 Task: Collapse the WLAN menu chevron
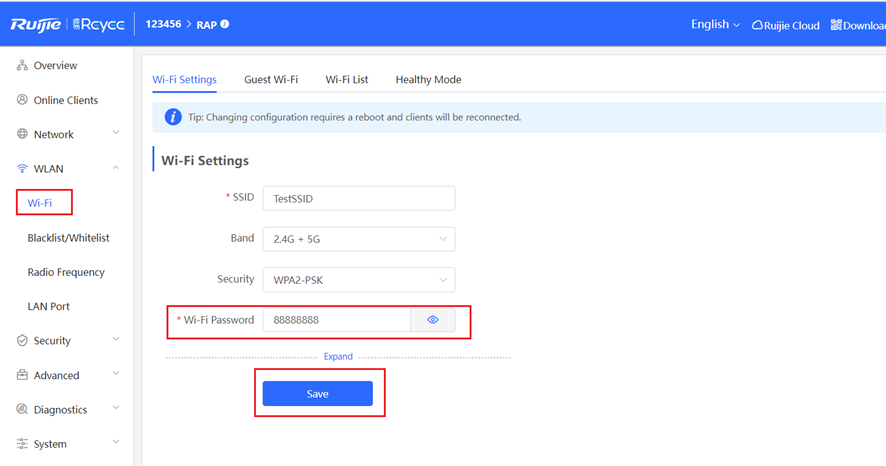pyautogui.click(x=115, y=168)
